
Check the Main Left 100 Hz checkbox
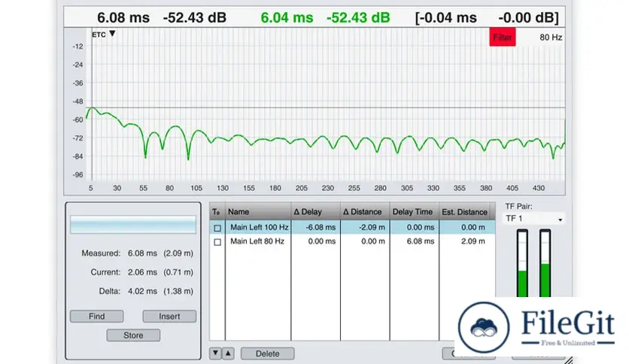217,228
